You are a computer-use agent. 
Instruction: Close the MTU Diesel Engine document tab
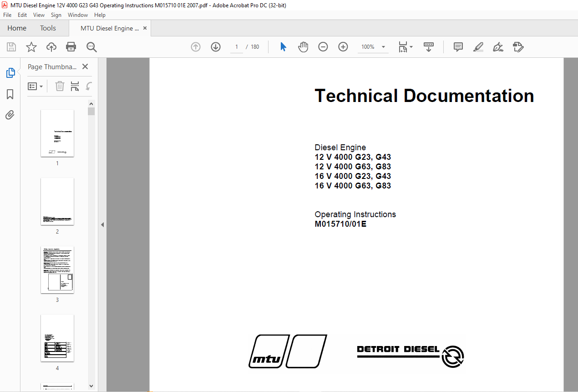(145, 28)
